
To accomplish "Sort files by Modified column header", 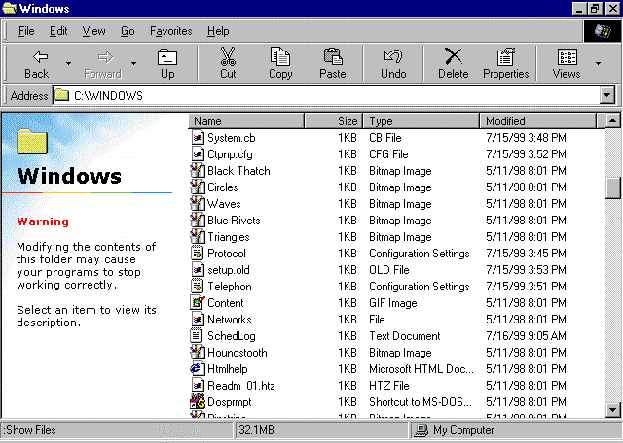I will tap(538, 121).
